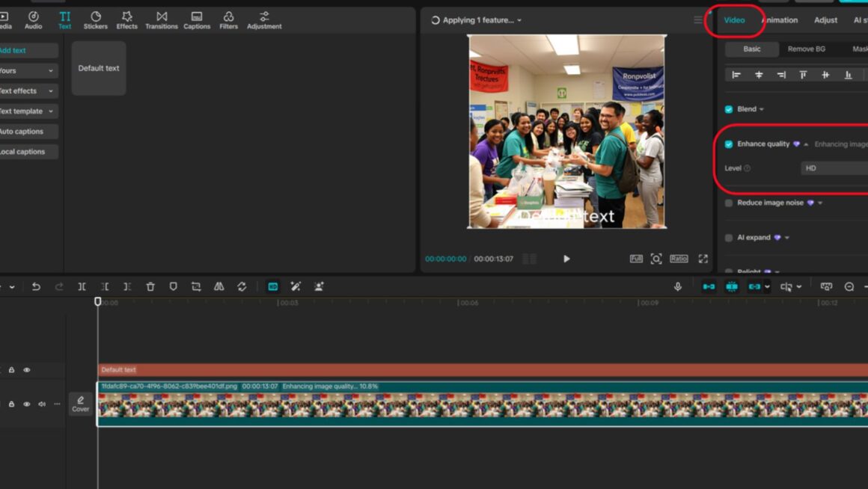Lock the main video track
This screenshot has height=489, width=868.
pos(11,404)
